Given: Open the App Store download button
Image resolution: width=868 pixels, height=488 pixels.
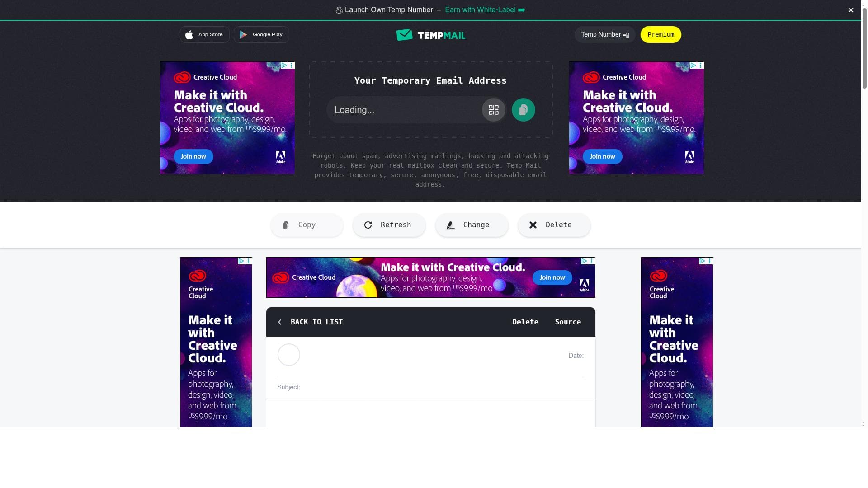Looking at the screenshot, I should [204, 34].
